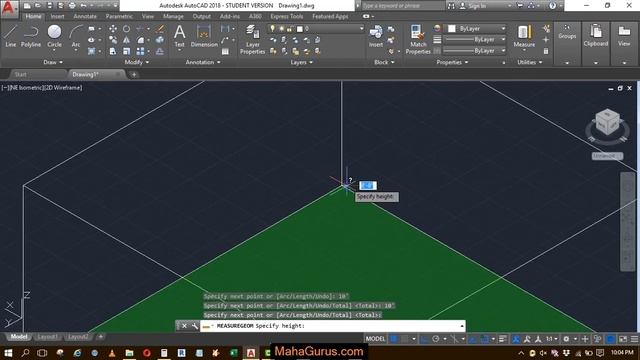The height and width of the screenshot is (360, 640).
Task: Click the height dynamic input box
Action: (368, 185)
